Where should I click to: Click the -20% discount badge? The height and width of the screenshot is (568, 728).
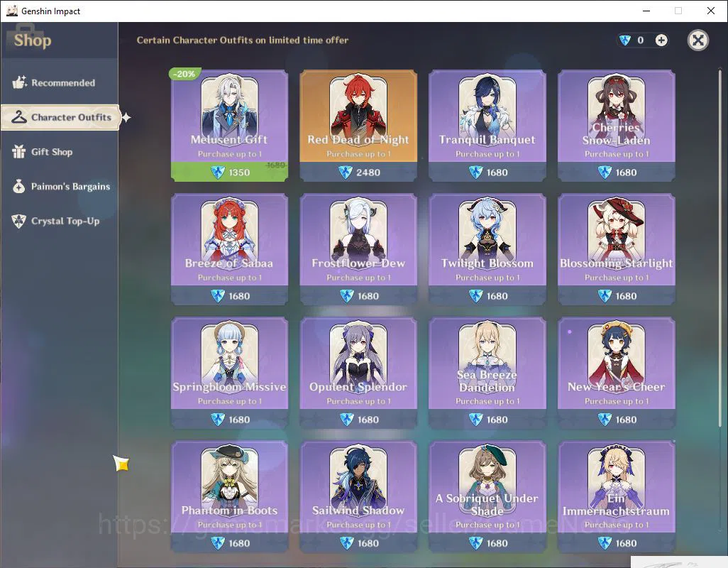coord(185,74)
